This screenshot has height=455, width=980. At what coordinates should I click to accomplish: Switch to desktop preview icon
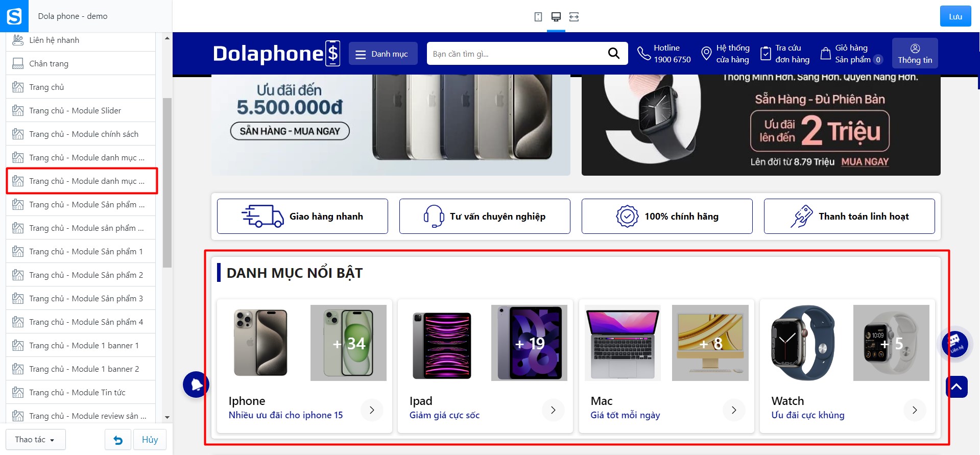tap(556, 17)
